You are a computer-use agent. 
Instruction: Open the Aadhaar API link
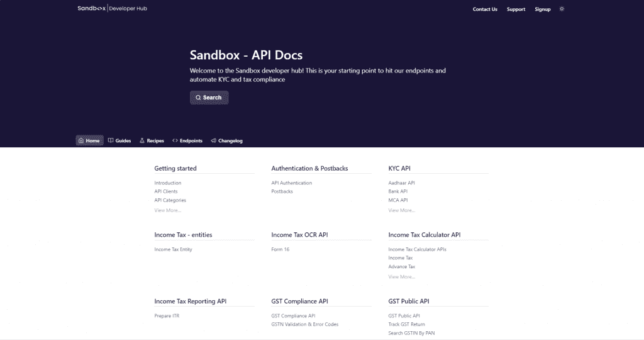[x=402, y=183]
